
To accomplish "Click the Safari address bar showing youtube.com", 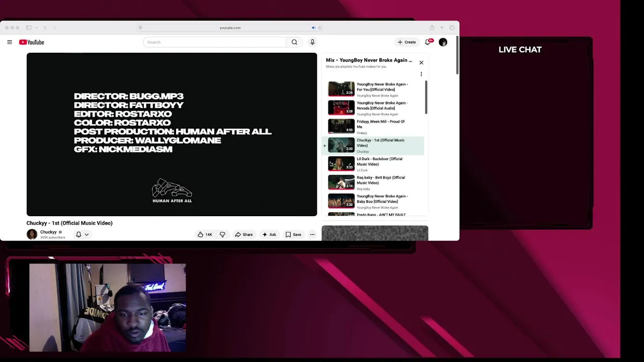I will (x=230, y=28).
